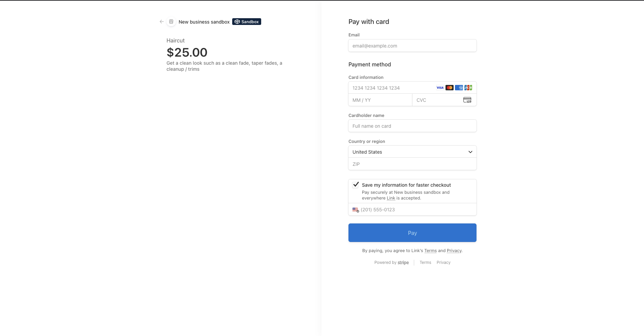Click the back arrow icon
644x336 pixels.
(x=162, y=22)
